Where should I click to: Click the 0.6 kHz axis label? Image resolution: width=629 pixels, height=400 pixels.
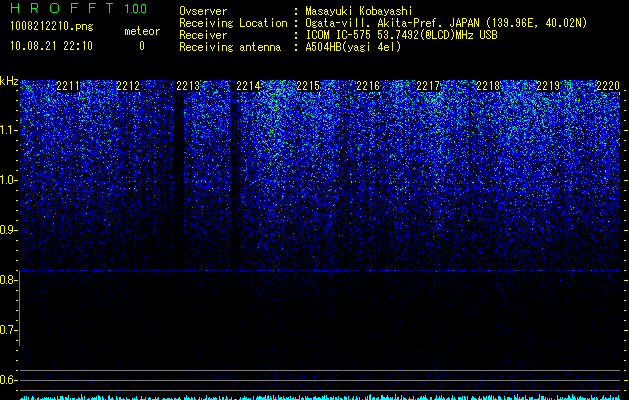(9, 380)
